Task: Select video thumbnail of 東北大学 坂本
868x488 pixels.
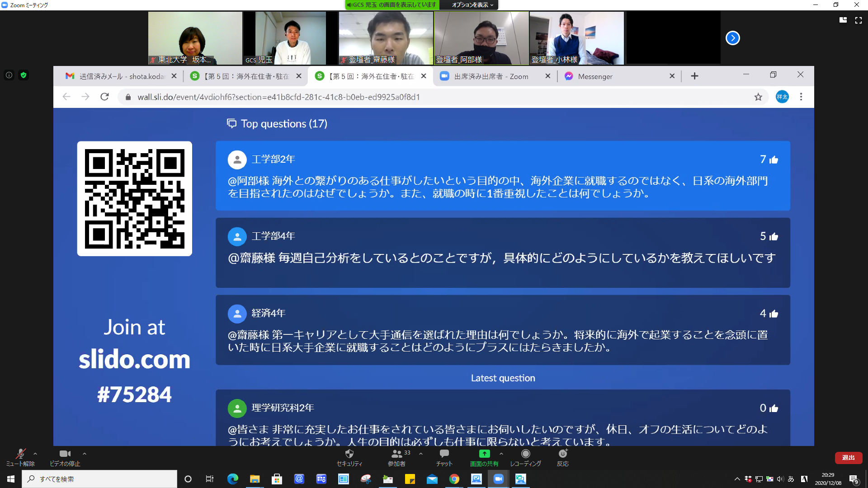Action: [195, 38]
